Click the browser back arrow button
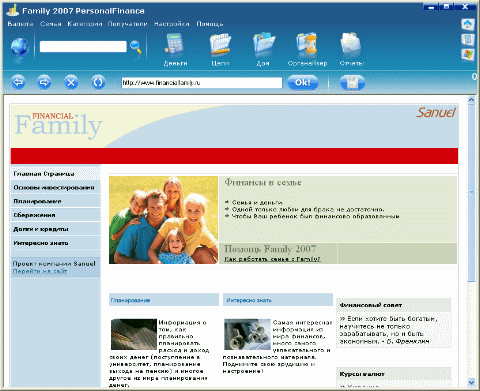The width and height of the screenshot is (480, 391). coord(18,82)
